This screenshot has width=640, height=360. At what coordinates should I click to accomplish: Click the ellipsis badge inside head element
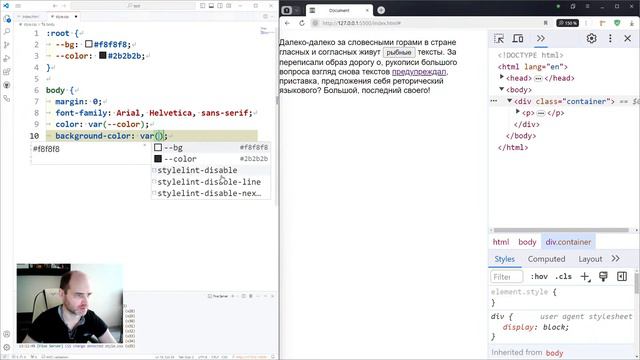pyautogui.click(x=538, y=78)
